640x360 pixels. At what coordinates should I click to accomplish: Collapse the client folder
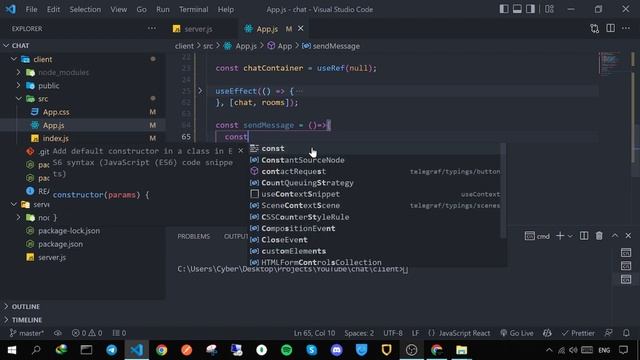14,59
